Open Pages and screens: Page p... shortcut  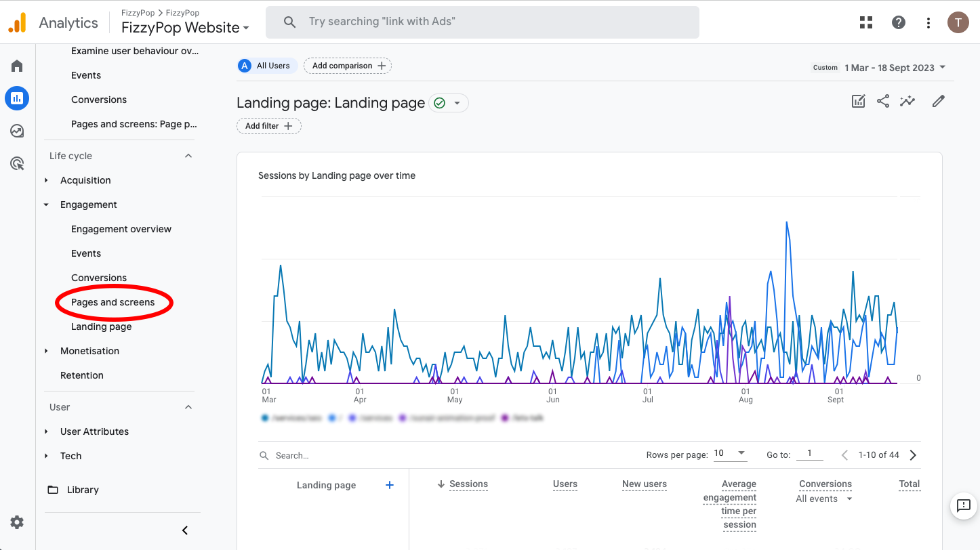click(x=134, y=124)
